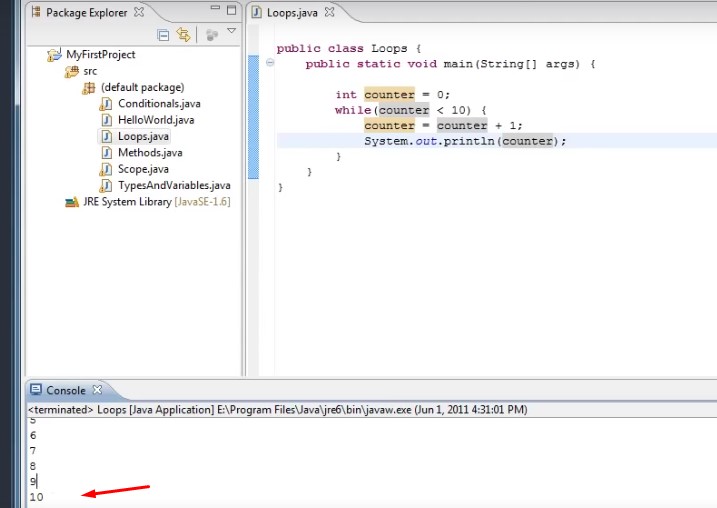
Task: Toggle Link with Editor in Package Explorer
Action: (183, 35)
